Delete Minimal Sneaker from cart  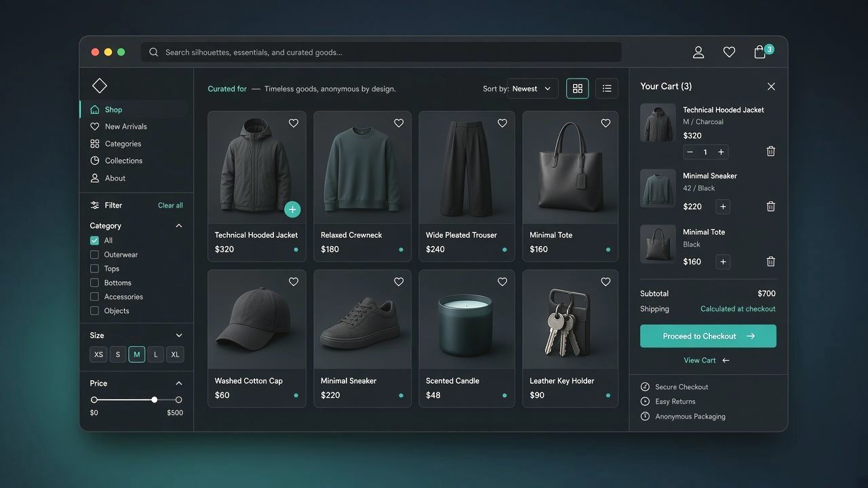point(770,207)
